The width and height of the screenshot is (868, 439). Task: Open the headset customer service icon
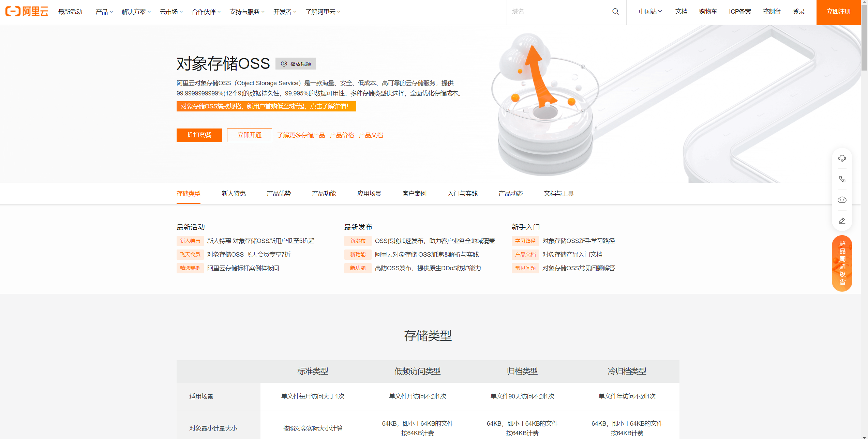(842, 158)
